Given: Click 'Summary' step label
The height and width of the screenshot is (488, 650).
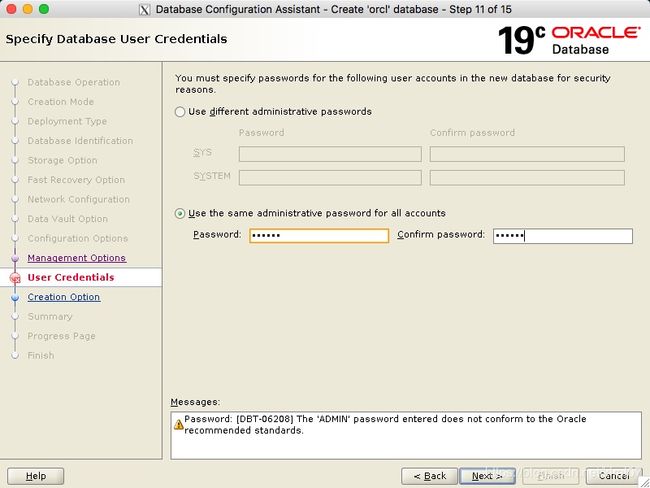Looking at the screenshot, I should point(50,316).
